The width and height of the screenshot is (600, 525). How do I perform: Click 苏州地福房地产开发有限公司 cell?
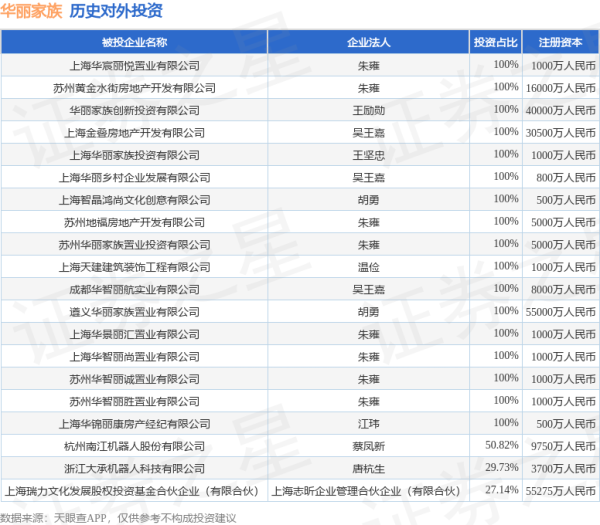134,222
